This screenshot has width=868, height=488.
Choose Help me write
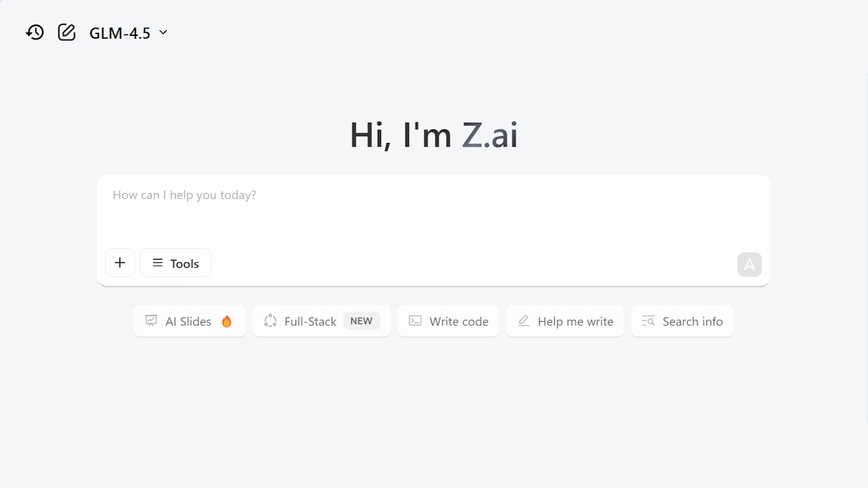pos(565,321)
